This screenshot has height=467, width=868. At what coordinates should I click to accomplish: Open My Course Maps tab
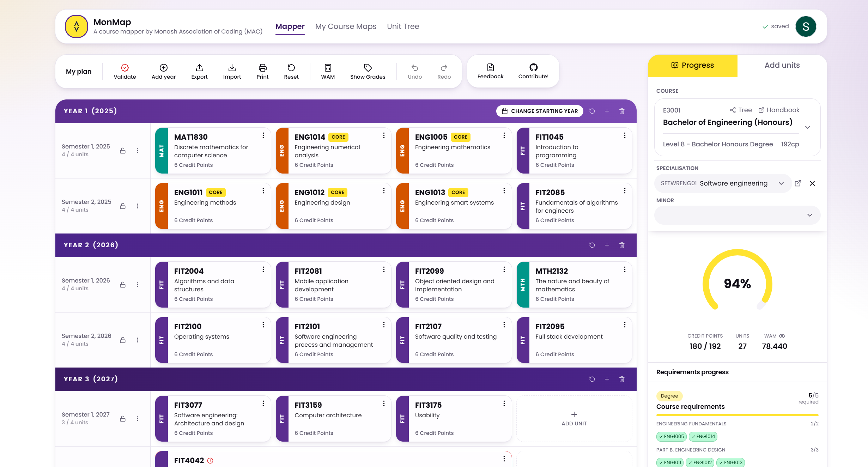pyautogui.click(x=346, y=26)
